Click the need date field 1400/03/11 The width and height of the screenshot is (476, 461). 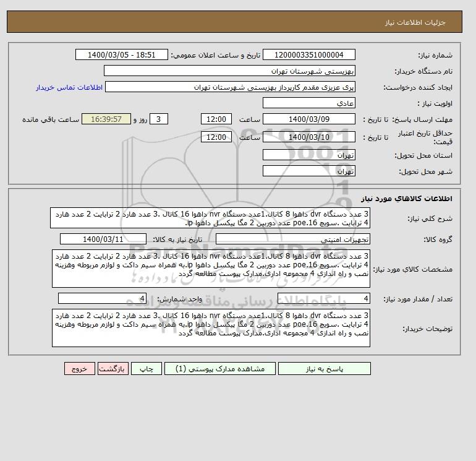pyautogui.click(x=103, y=239)
